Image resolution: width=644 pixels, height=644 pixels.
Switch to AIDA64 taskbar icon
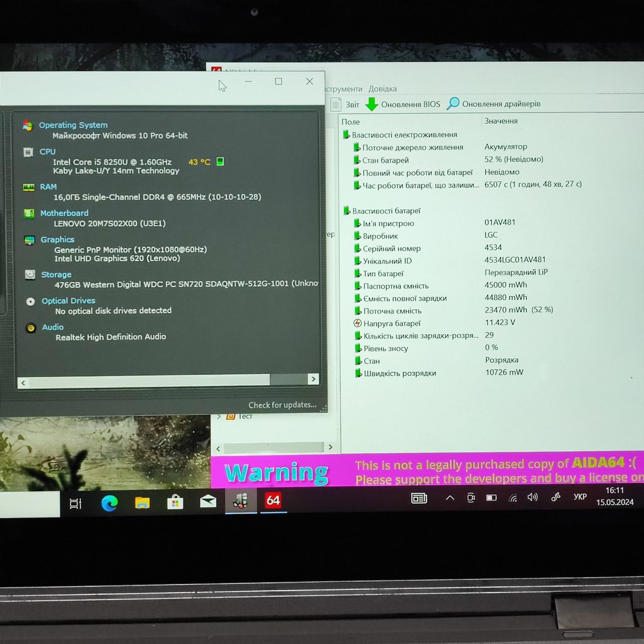pos(273,500)
